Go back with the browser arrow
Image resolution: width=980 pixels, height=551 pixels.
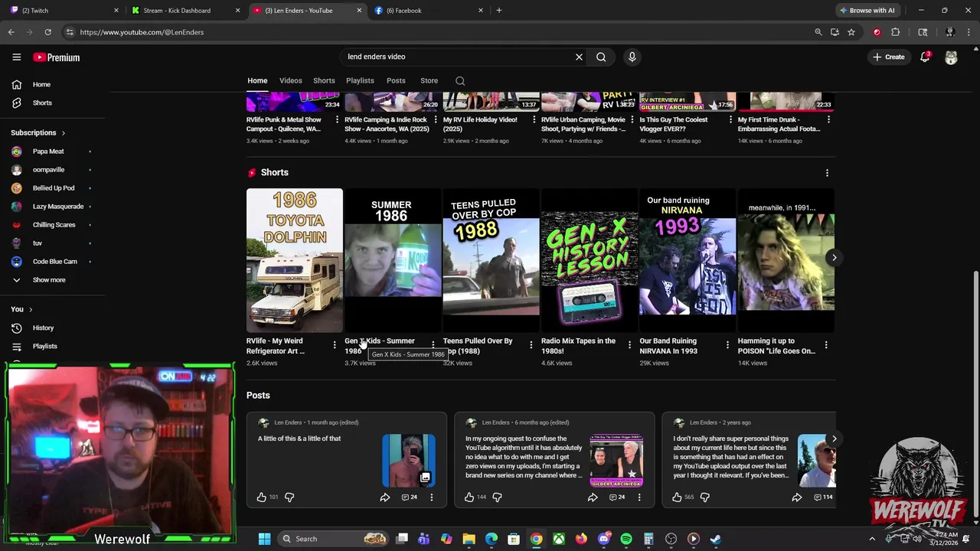(11, 32)
